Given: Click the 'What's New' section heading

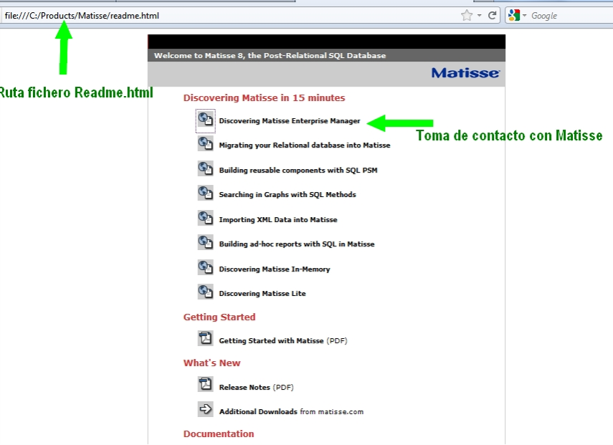Looking at the screenshot, I should (x=212, y=363).
